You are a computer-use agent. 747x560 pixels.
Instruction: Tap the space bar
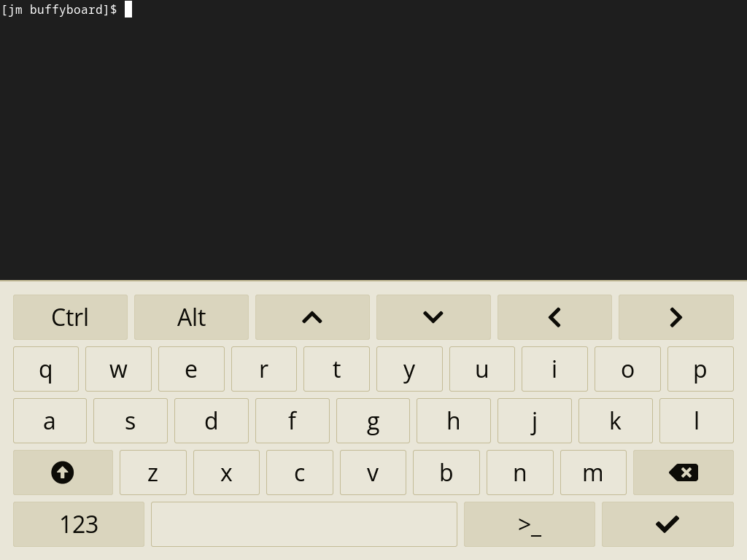click(x=304, y=524)
